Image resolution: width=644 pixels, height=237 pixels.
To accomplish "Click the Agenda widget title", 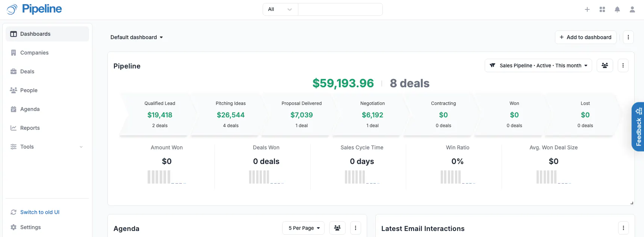I will 126,229.
